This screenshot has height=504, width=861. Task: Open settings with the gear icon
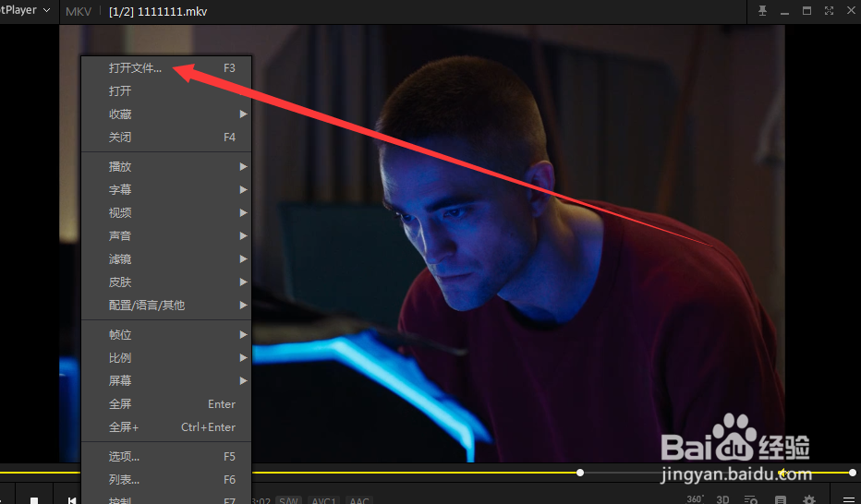(x=809, y=499)
